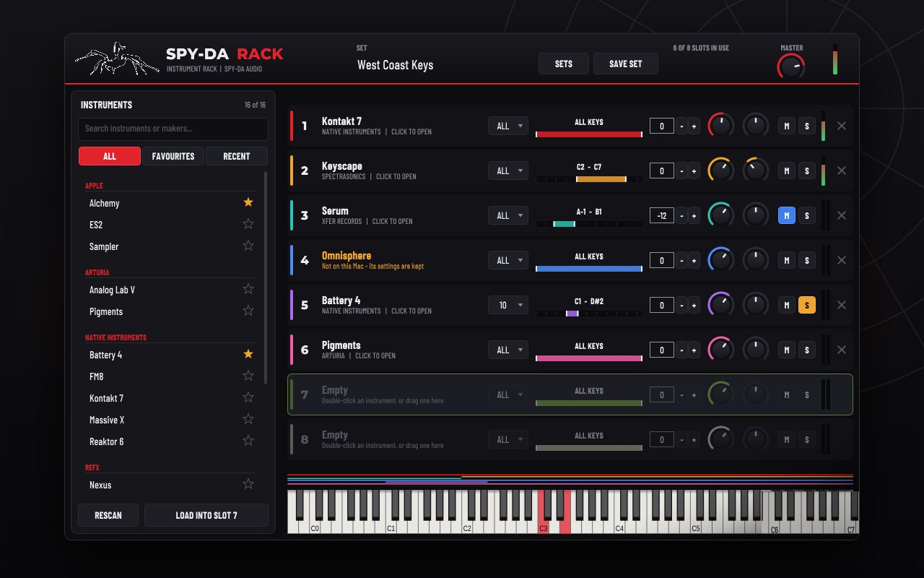Unfavourite Alchemy using its gold star

tap(248, 202)
